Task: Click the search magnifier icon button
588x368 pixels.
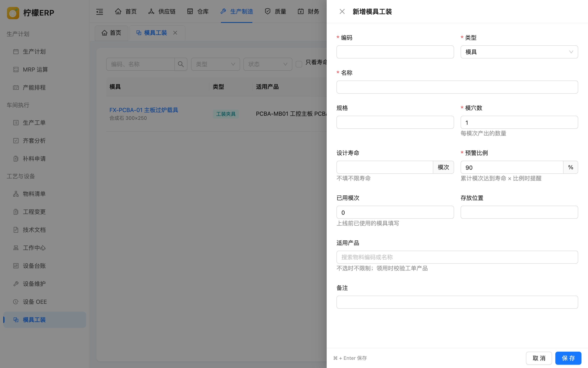Action: click(181, 64)
